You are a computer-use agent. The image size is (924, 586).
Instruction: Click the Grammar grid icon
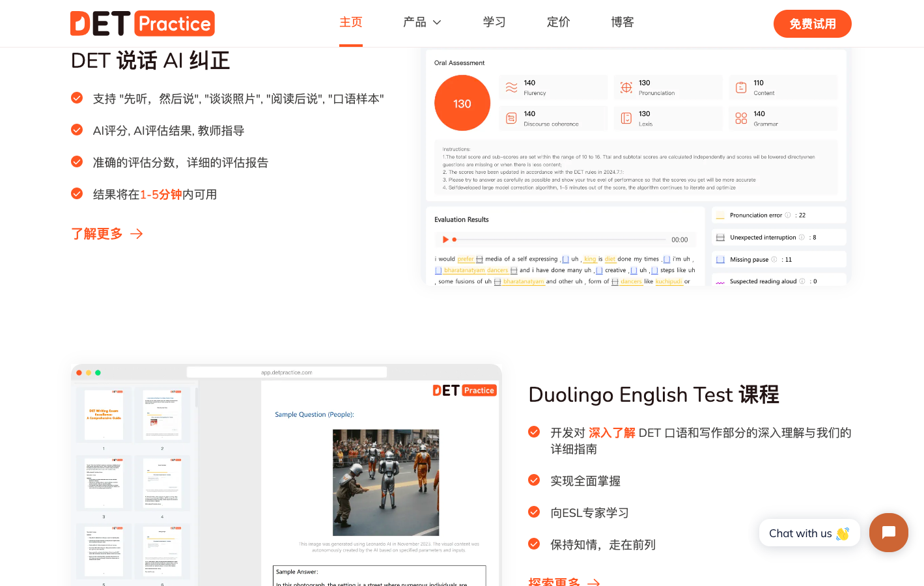[x=741, y=118]
